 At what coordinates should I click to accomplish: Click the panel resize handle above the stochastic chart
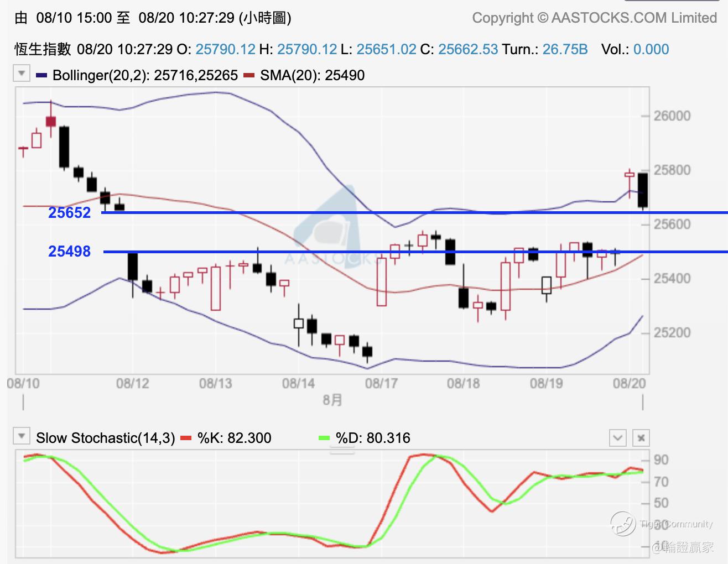tap(342, 450)
